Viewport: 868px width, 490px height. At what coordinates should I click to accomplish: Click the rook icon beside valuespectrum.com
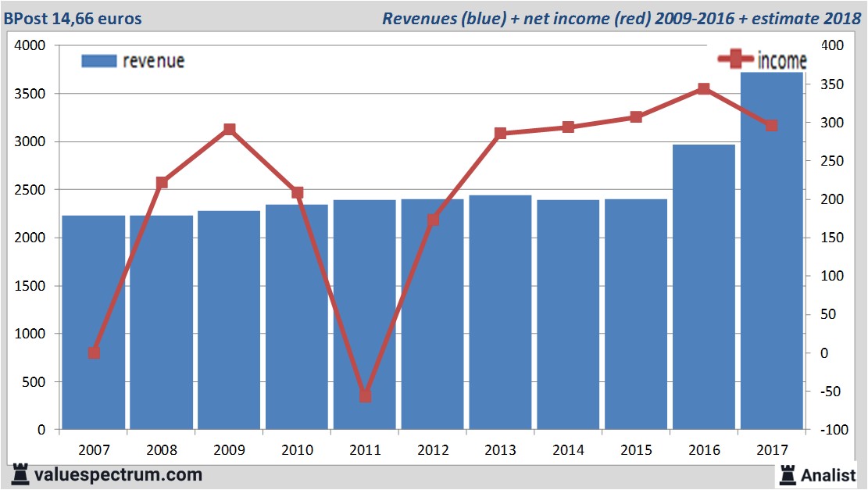click(19, 474)
